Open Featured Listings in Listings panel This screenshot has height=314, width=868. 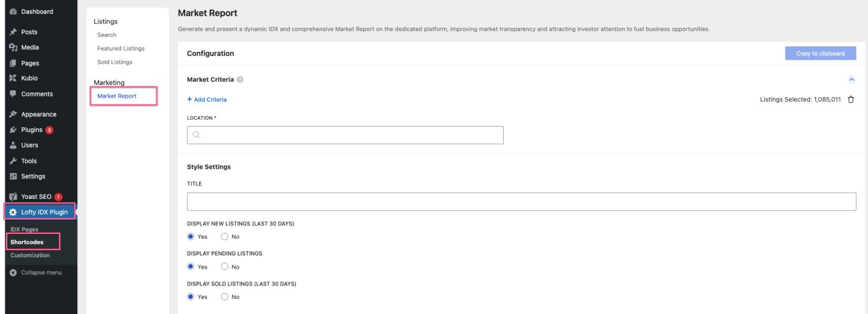click(121, 48)
